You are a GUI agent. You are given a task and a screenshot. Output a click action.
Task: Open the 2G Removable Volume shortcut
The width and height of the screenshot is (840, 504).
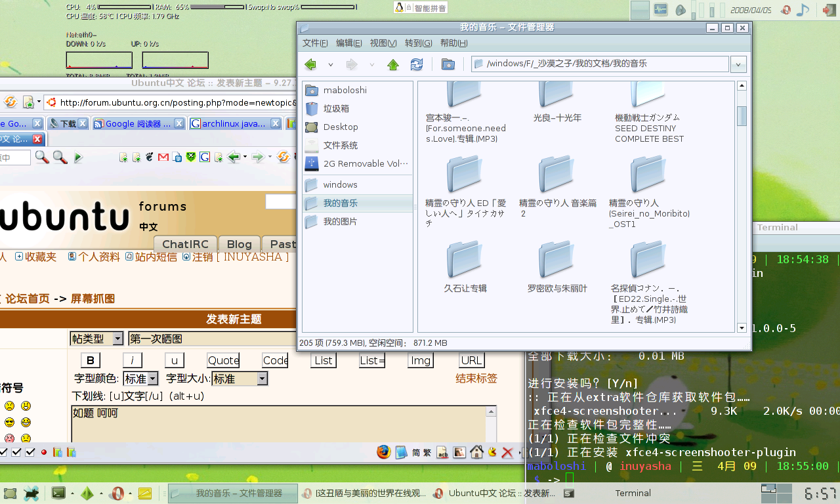pyautogui.click(x=358, y=164)
